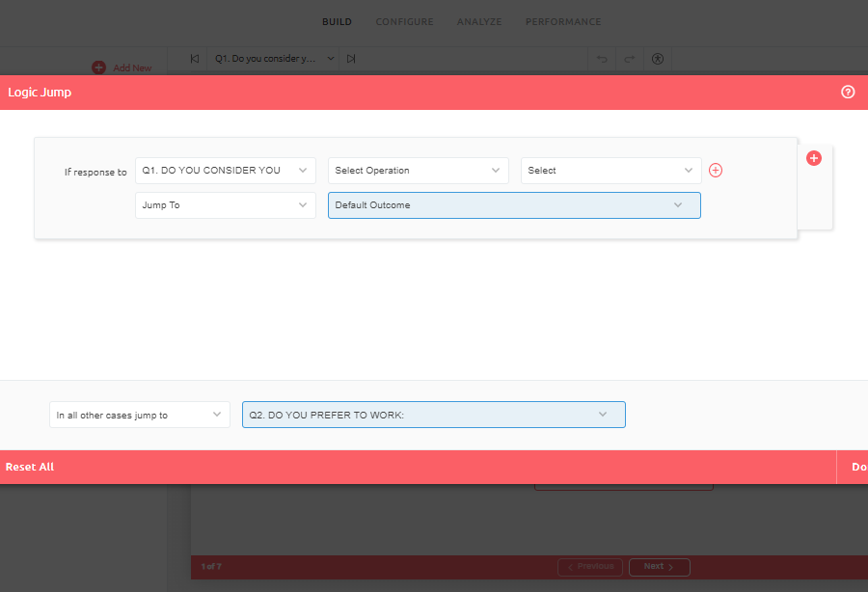Open the Q1. DO YOU CONSIDER YOU dropdown

225,171
